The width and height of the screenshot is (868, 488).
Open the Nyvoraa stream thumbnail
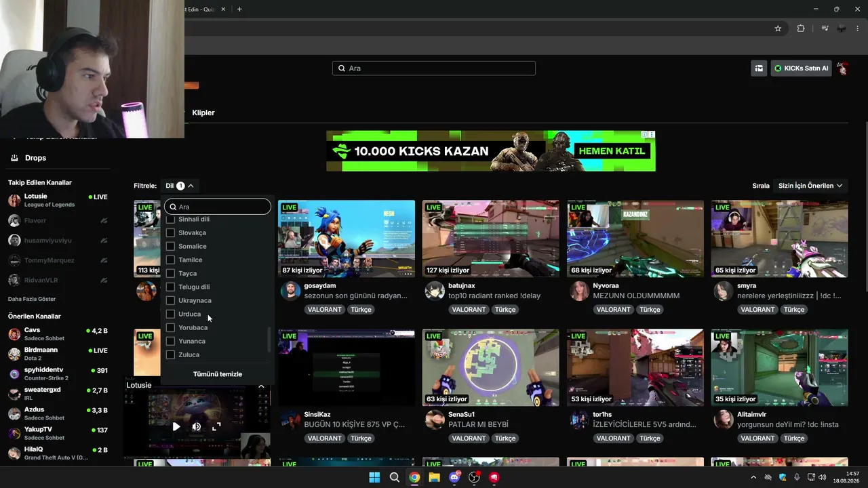click(x=635, y=239)
